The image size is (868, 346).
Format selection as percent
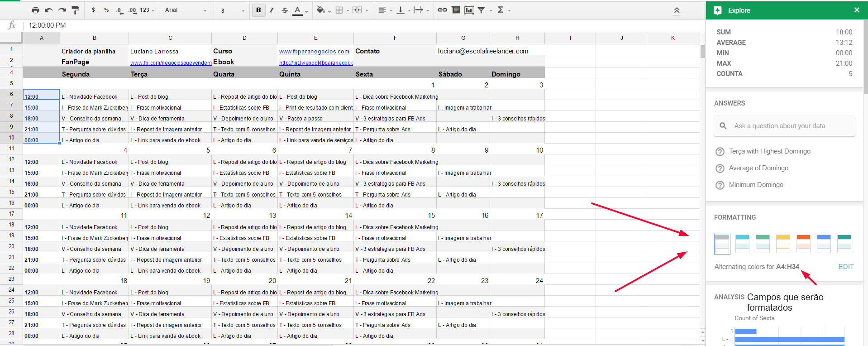106,10
